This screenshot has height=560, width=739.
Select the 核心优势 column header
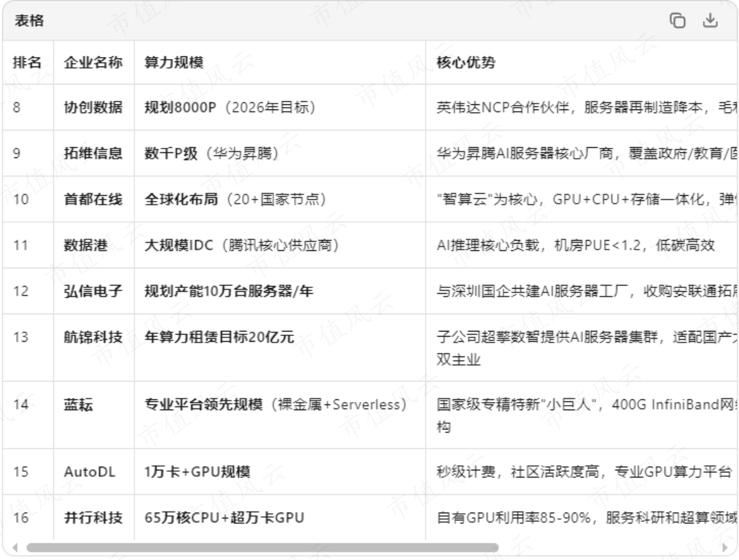pos(466,62)
